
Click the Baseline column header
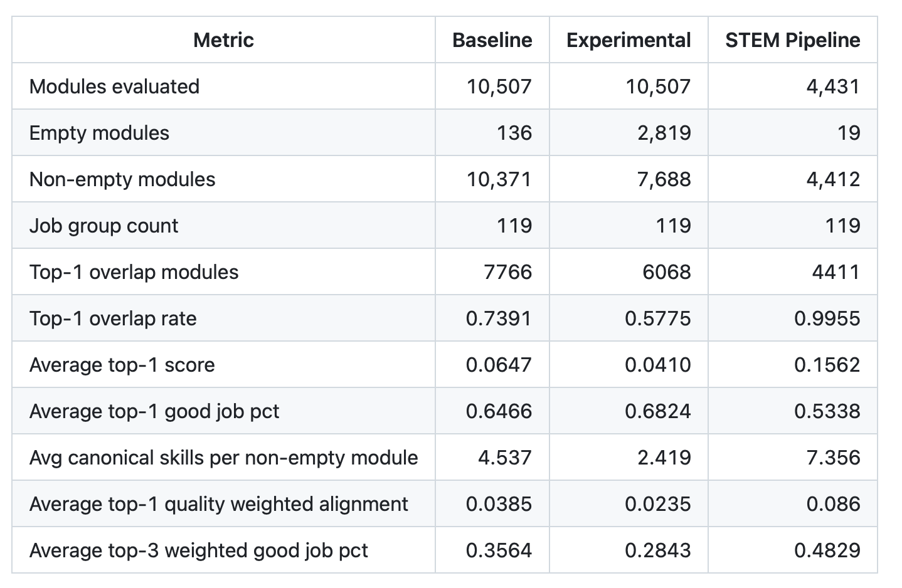click(x=492, y=40)
